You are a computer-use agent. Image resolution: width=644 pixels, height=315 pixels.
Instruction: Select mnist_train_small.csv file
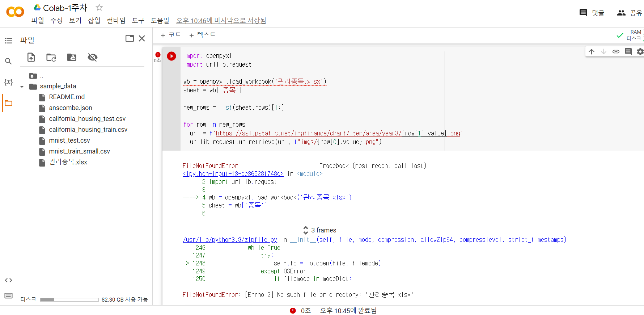[x=79, y=151]
